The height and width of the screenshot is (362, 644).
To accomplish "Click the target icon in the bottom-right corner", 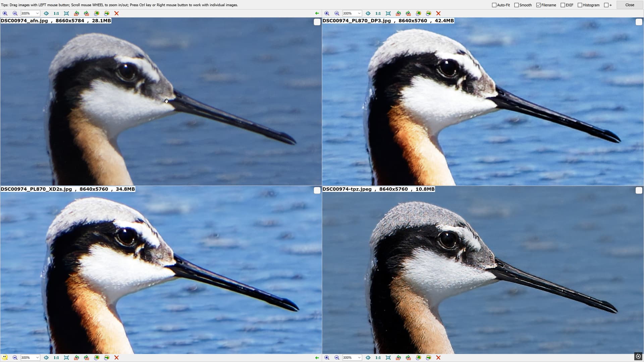I will [x=638, y=357].
